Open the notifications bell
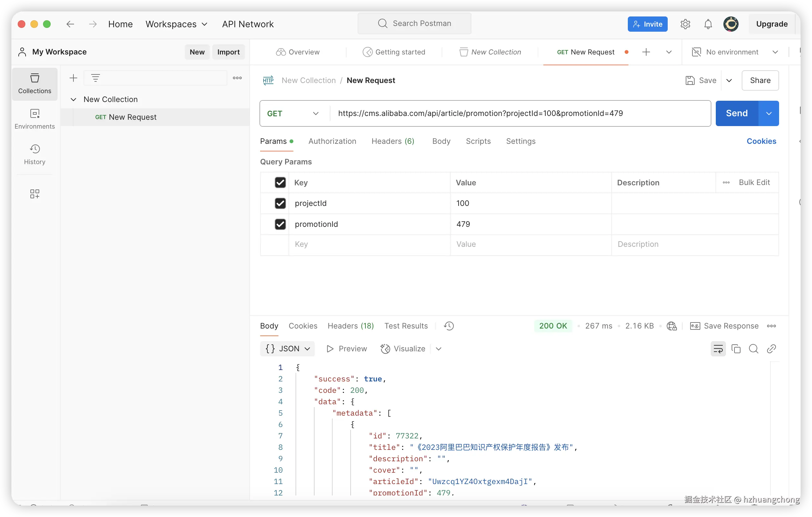Screen dimensions: 812x517 tap(708, 24)
